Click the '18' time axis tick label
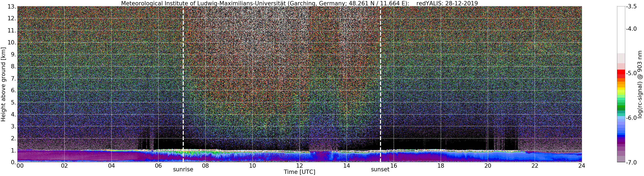 click(441, 166)
